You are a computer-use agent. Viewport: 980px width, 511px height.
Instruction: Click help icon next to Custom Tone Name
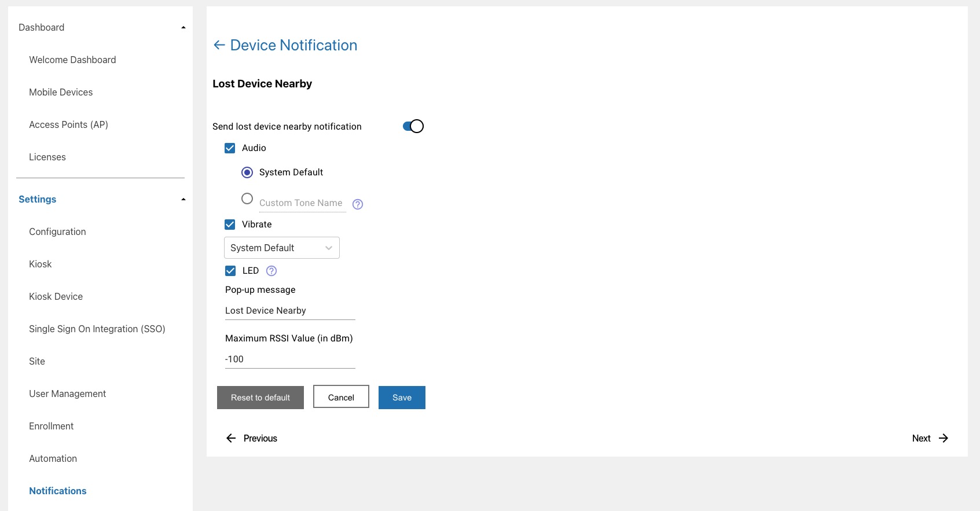358,204
